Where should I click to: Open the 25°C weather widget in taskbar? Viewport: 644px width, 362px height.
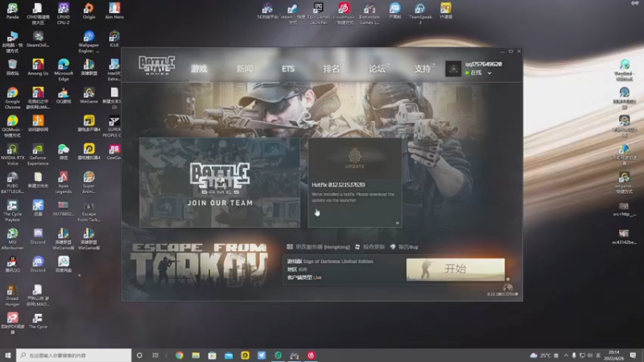540,355
